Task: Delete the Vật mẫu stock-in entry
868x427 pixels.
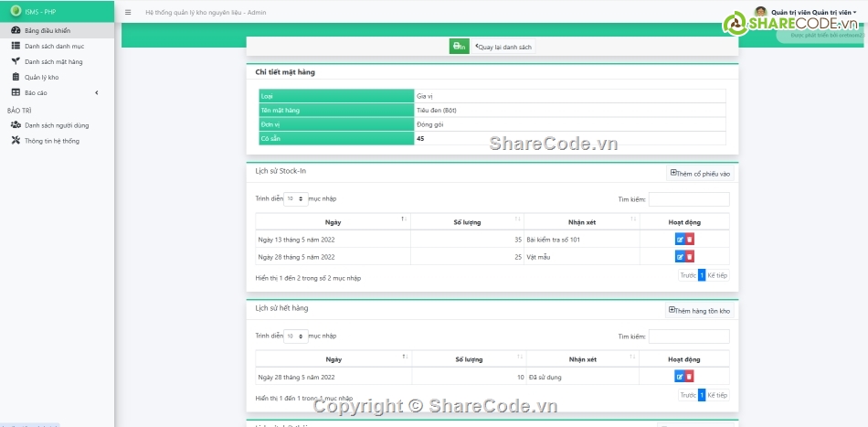Action: [690, 256]
